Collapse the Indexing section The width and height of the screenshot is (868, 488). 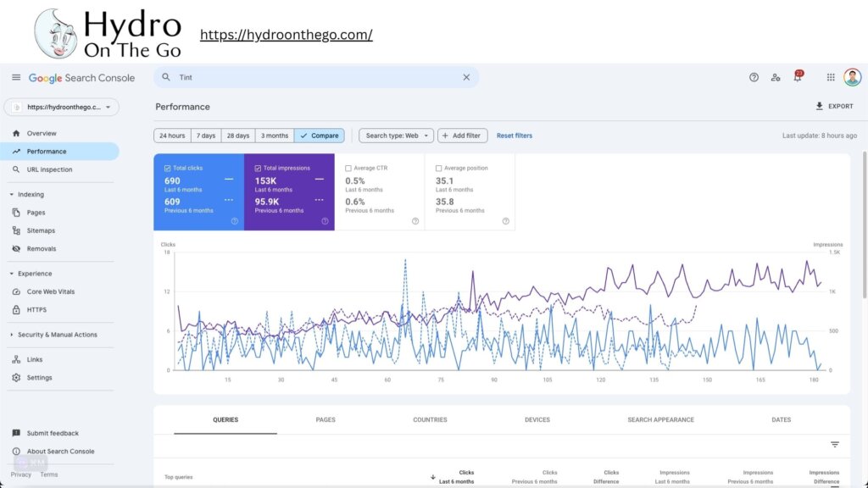27,194
